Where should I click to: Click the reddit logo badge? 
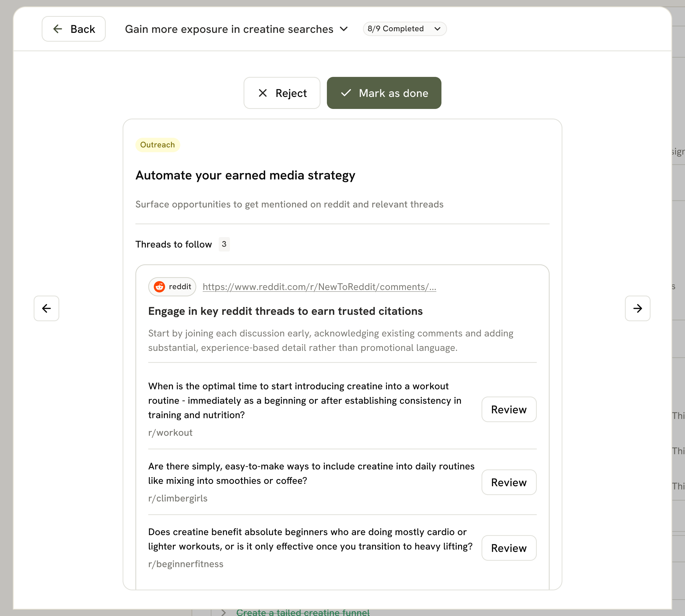point(172,287)
